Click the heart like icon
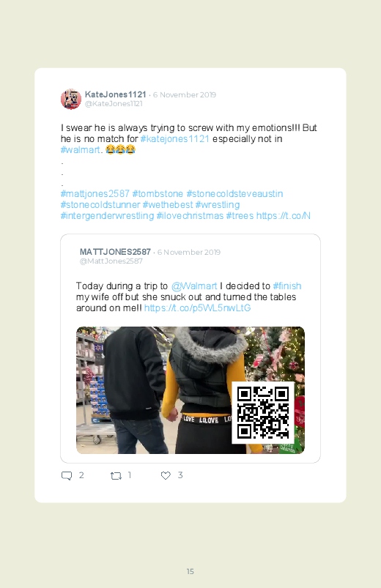This screenshot has width=381, height=588. 166,475
